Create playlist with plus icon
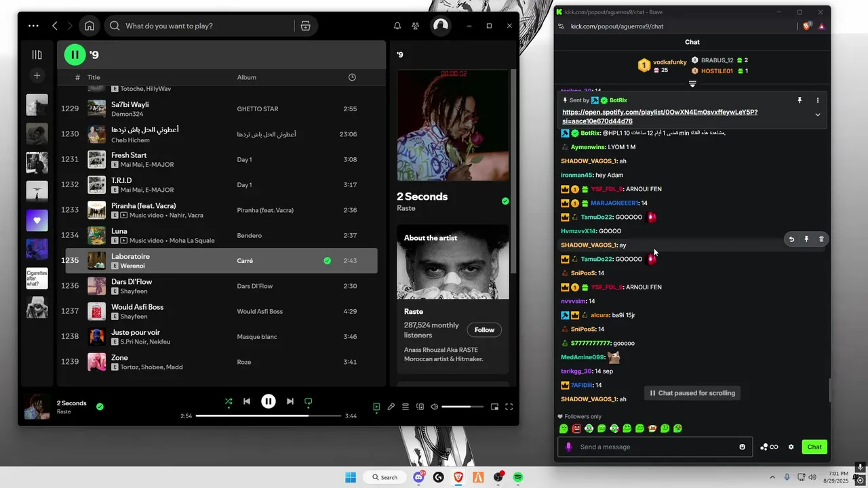868x488 pixels. pyautogui.click(x=37, y=75)
